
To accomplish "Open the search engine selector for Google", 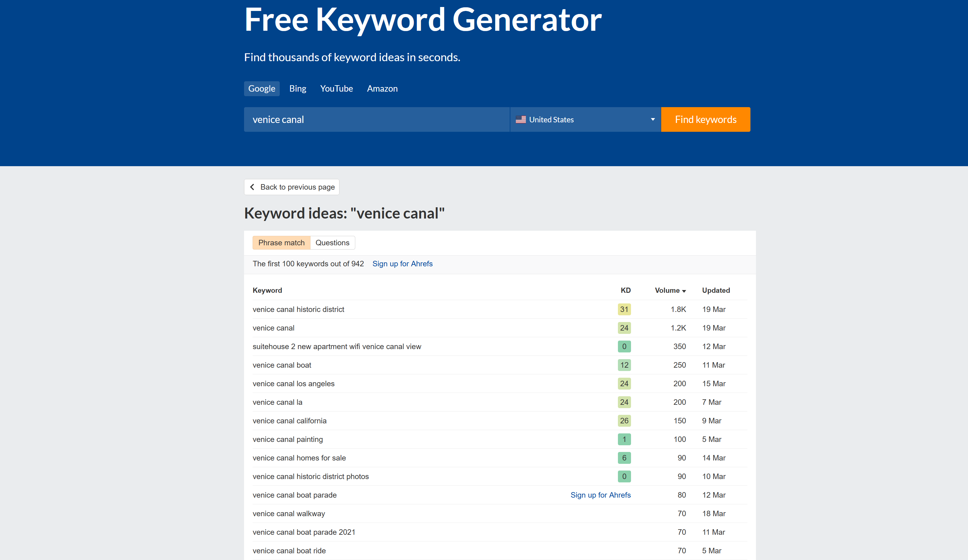I will coord(262,88).
